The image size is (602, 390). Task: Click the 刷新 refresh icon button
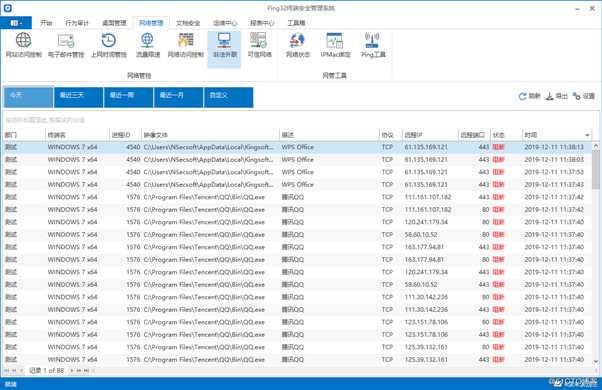[529, 96]
